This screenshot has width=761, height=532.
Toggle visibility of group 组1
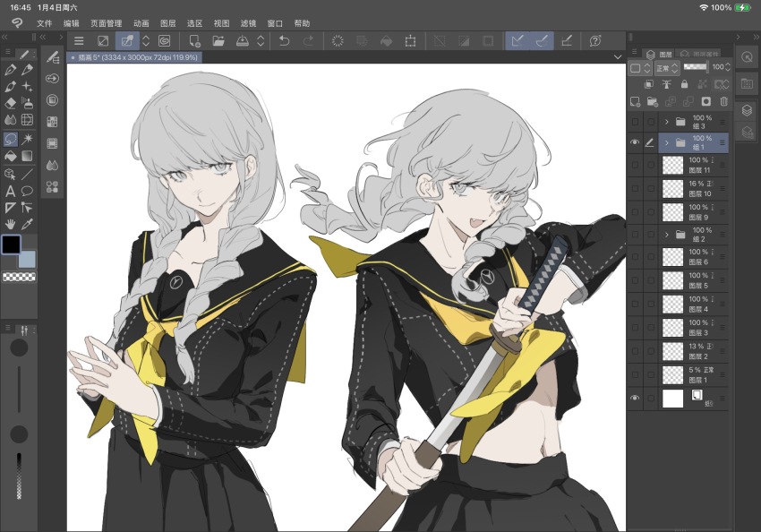click(x=635, y=142)
